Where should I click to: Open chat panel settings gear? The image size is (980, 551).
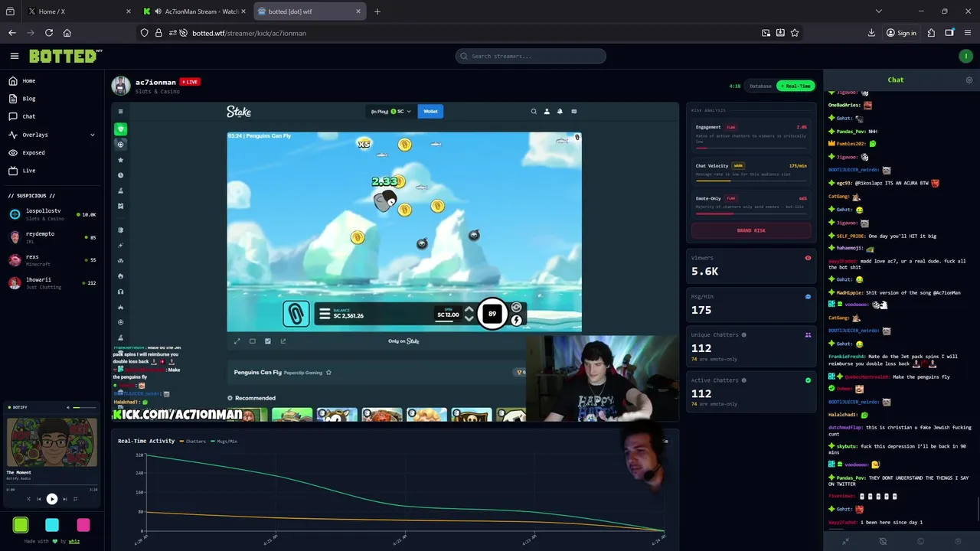pos(969,80)
